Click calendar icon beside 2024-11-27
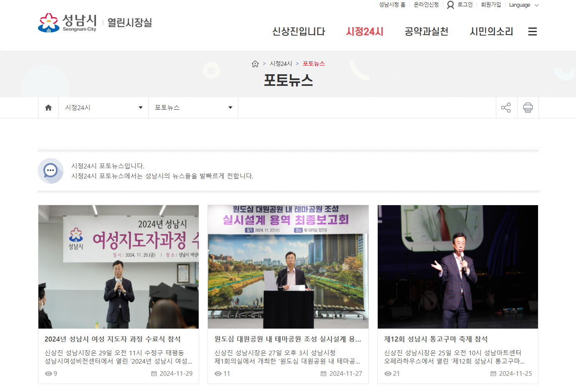Image resolution: width=576 pixels, height=392 pixels. coord(323,374)
